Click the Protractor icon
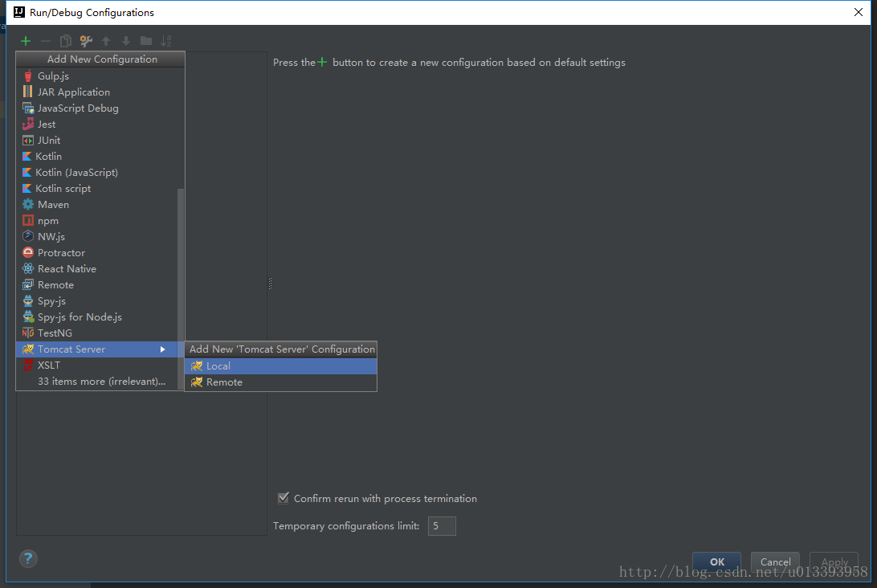 coord(28,253)
